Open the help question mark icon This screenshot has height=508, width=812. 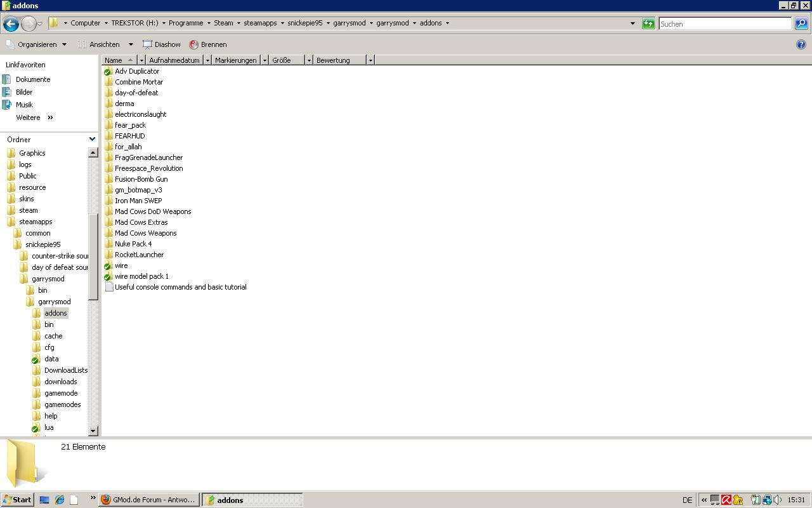801,44
